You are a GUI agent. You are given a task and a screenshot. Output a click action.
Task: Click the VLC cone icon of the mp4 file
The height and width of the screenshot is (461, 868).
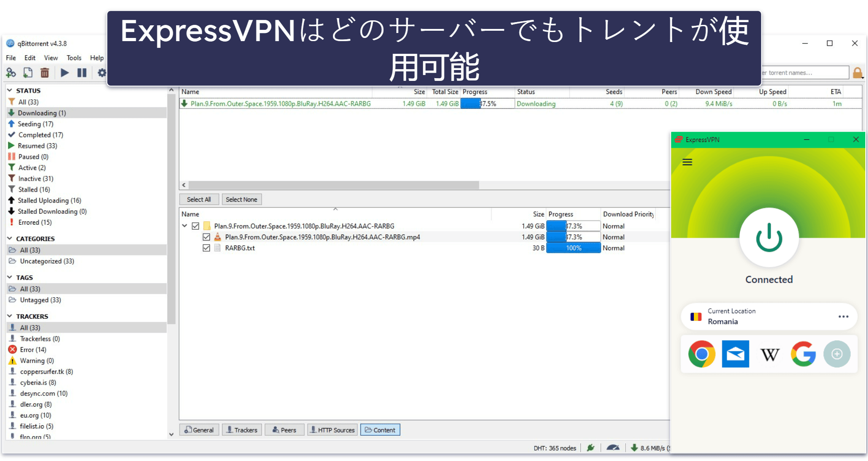click(218, 237)
